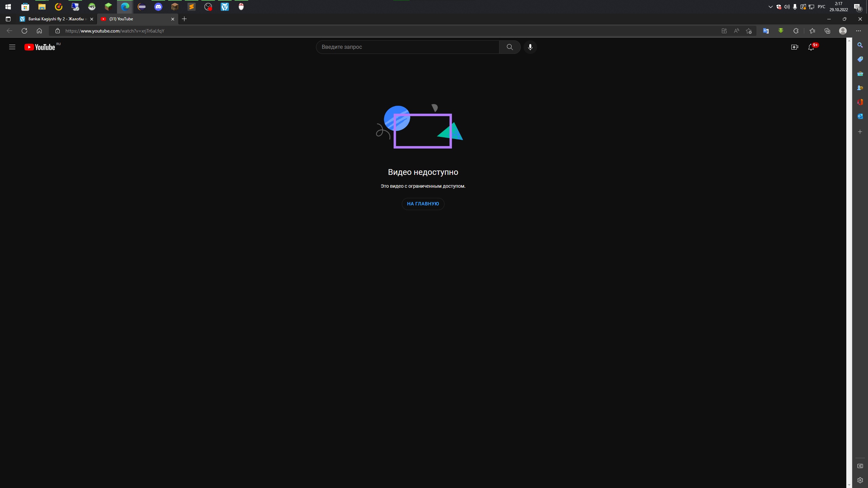The width and height of the screenshot is (868, 488).
Task: Click the НА ГЛАВНУЮ button
Action: pos(423,204)
